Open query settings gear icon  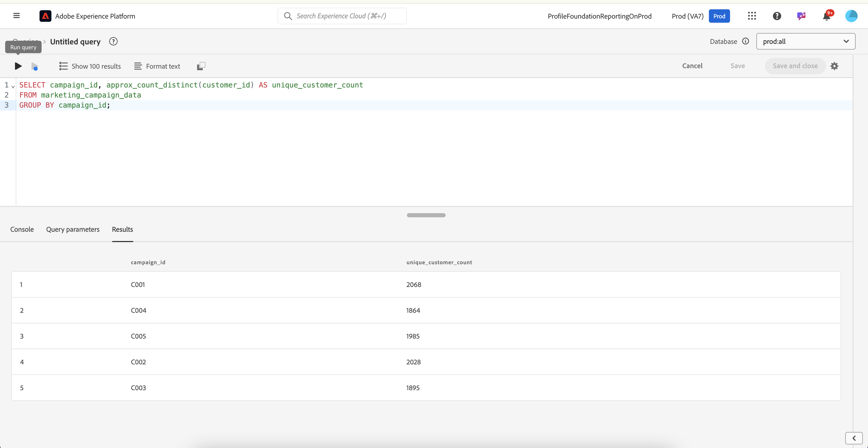coord(834,66)
